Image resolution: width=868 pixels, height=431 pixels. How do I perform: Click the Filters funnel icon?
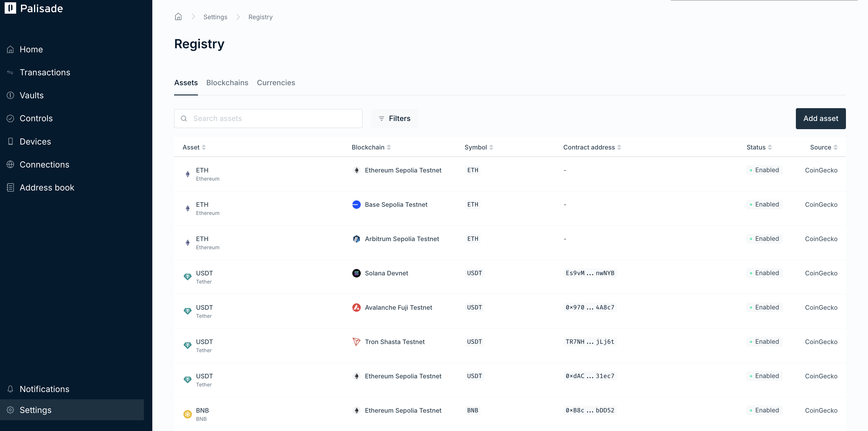click(381, 119)
